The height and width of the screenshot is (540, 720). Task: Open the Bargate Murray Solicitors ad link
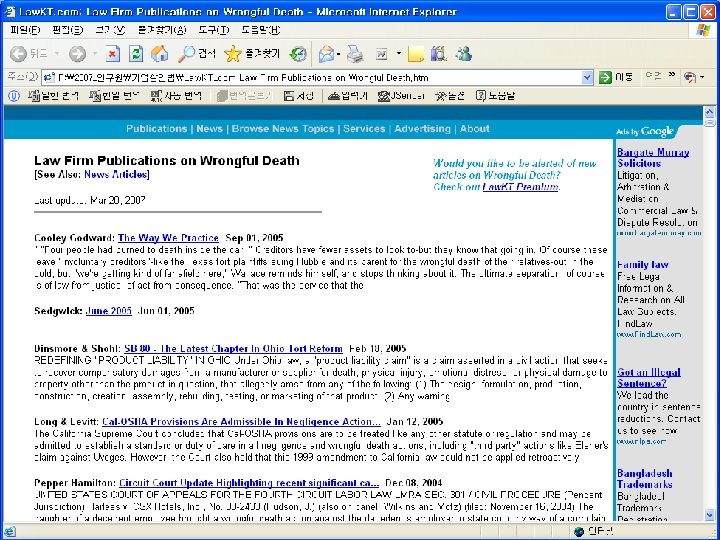click(x=652, y=158)
